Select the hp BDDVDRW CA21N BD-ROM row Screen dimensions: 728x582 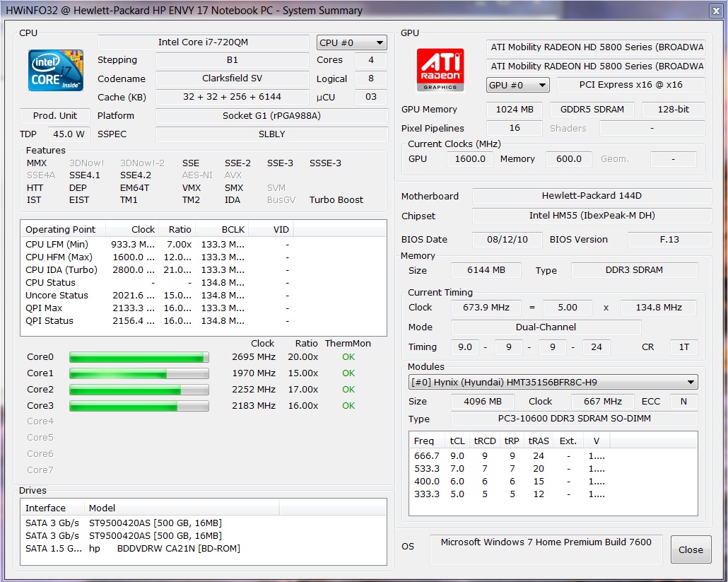click(204, 549)
